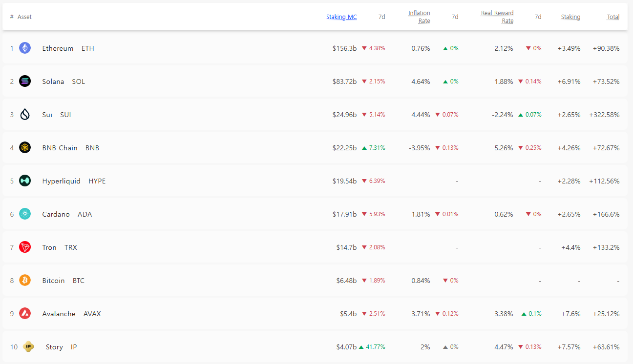Click Sui staking MC value $24.96b

(345, 115)
